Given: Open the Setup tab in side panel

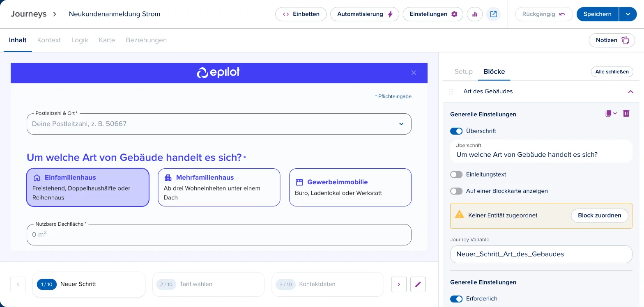Looking at the screenshot, I should coord(464,71).
